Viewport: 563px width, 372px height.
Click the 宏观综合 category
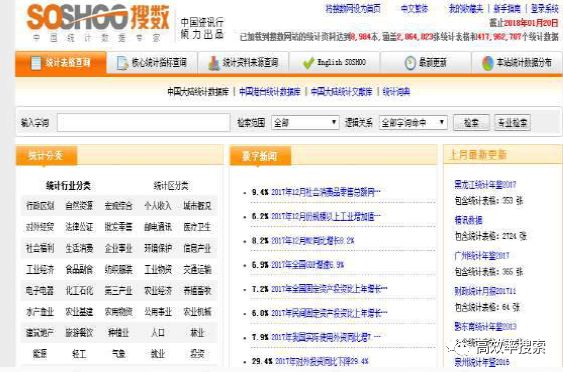coord(118,206)
